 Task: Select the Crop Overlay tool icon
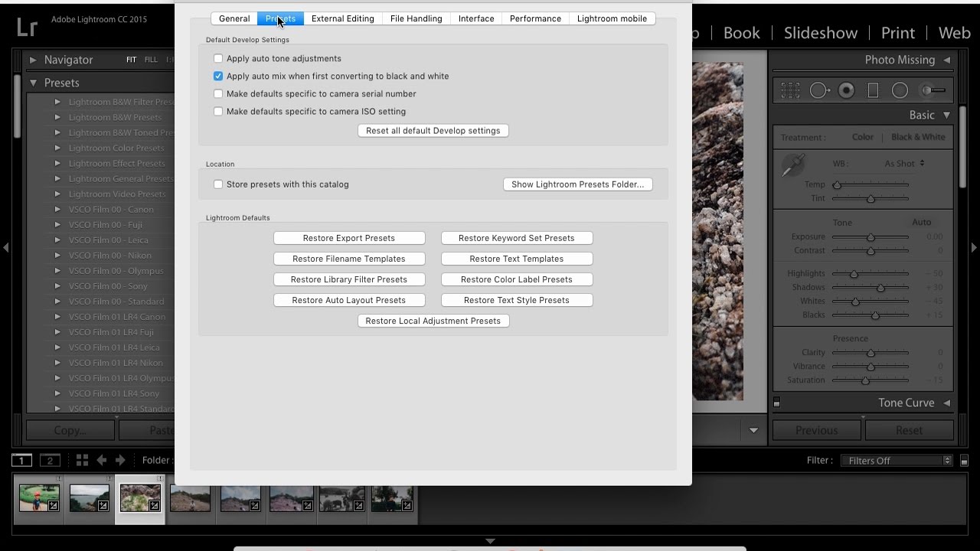click(x=790, y=90)
